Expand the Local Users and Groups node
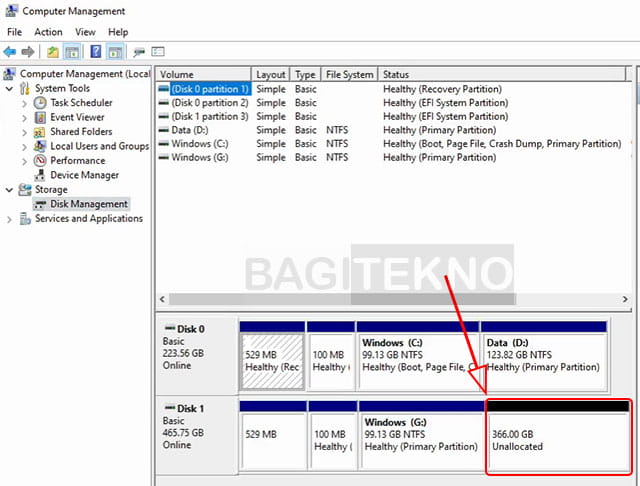Viewport: 640px width, 486px height. tap(24, 146)
